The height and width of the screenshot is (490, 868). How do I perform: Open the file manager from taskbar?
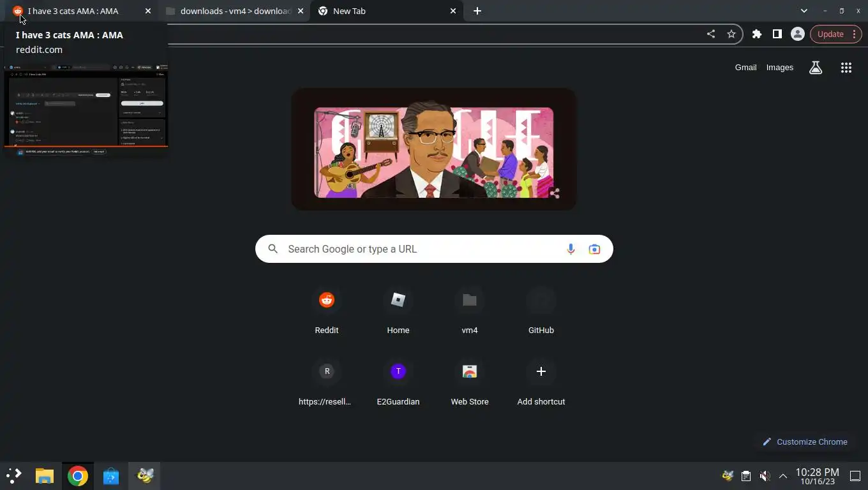45,475
